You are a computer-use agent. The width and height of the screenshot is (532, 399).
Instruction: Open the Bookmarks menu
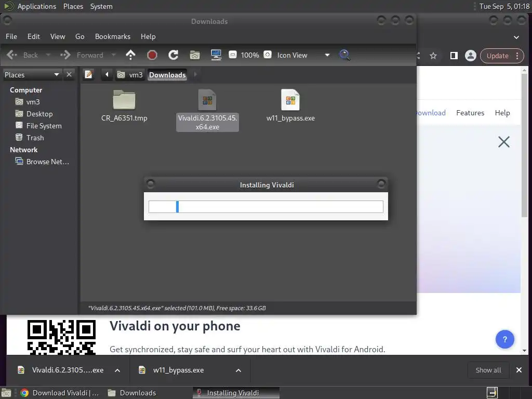pos(113,37)
